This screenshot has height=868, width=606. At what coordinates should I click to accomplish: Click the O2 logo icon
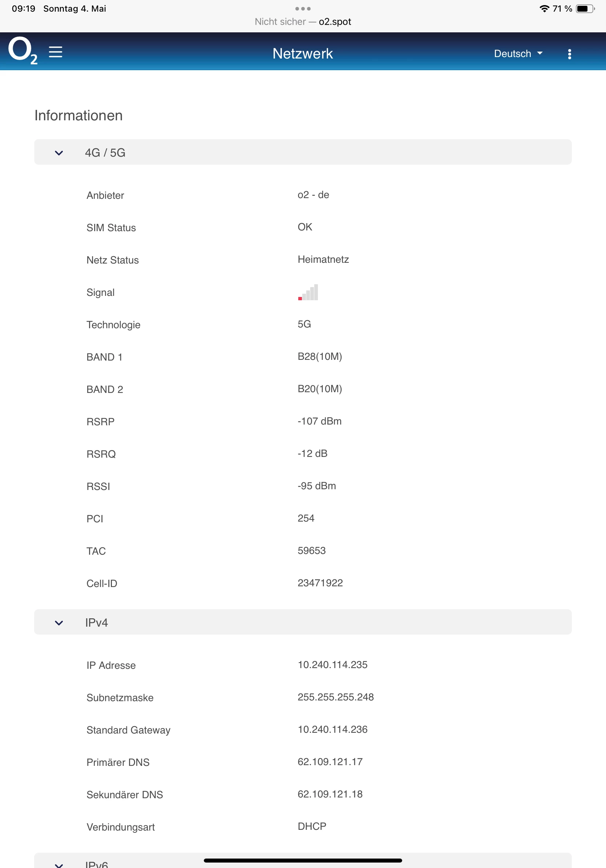tap(22, 50)
